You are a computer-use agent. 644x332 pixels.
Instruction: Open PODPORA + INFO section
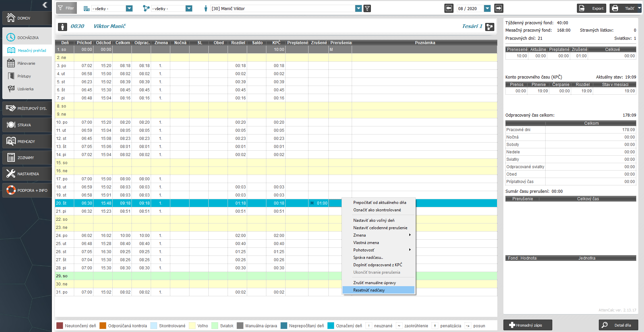(27, 190)
